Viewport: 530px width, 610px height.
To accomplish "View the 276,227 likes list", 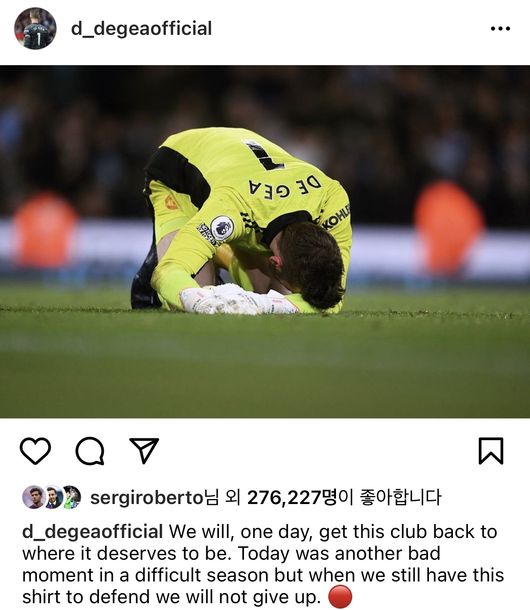I will (x=284, y=498).
